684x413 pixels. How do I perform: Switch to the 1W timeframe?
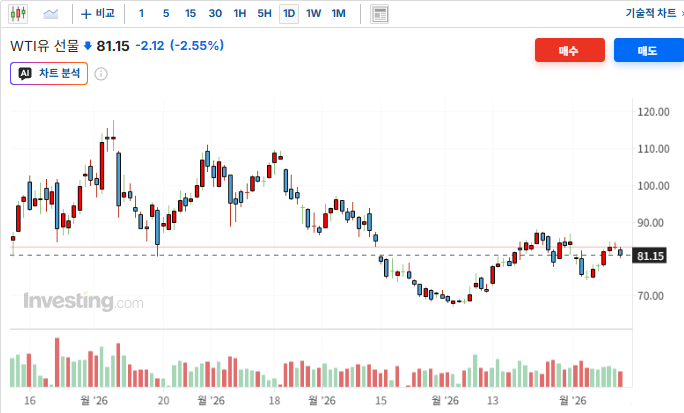click(313, 14)
